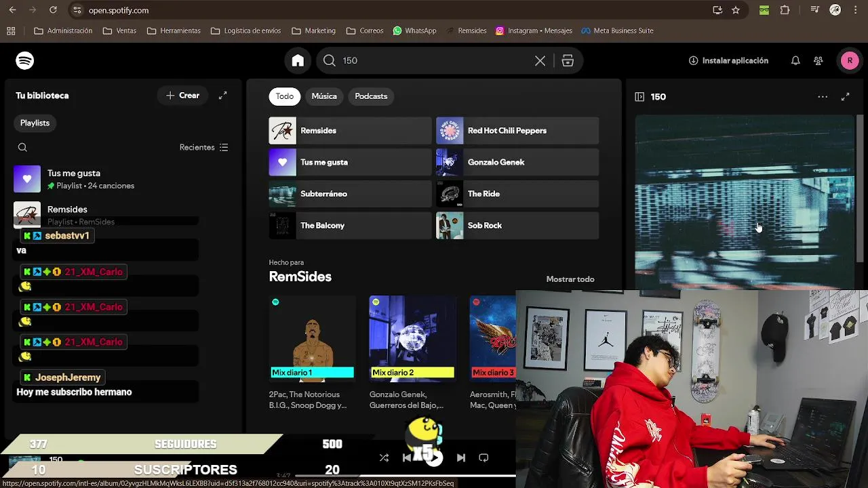Click the Crear button in library
This screenshot has height=488, width=868.
coord(182,96)
